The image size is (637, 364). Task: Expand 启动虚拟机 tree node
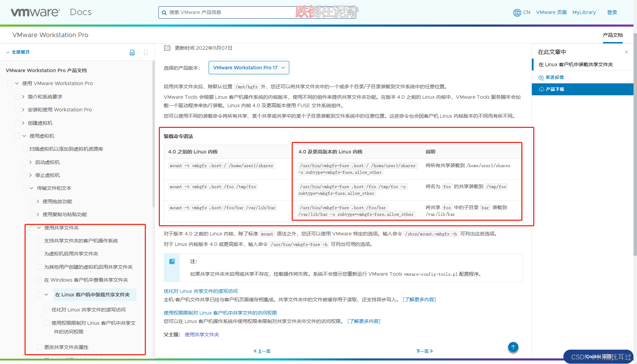(x=31, y=162)
